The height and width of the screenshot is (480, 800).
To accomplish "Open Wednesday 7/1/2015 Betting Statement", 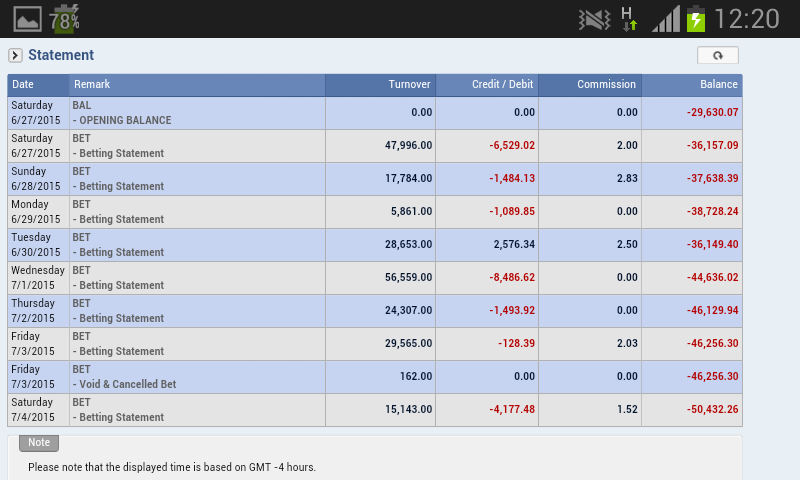I will [374, 278].
